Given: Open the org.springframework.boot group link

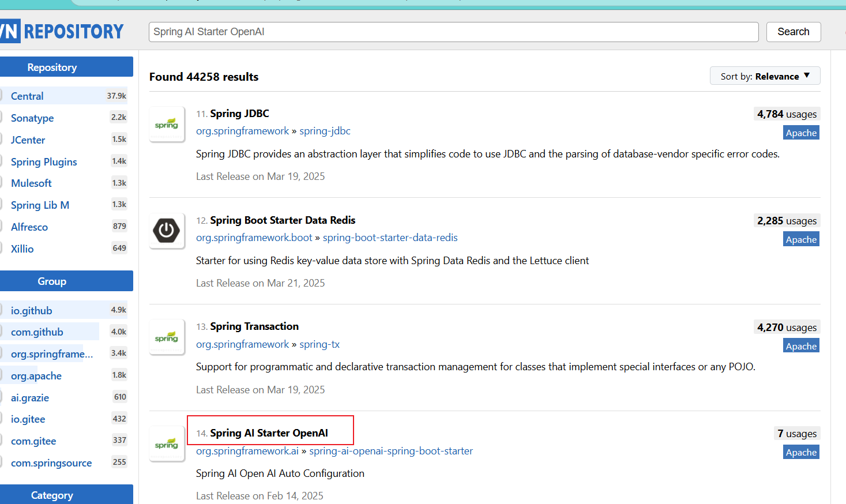Looking at the screenshot, I should click(x=254, y=237).
